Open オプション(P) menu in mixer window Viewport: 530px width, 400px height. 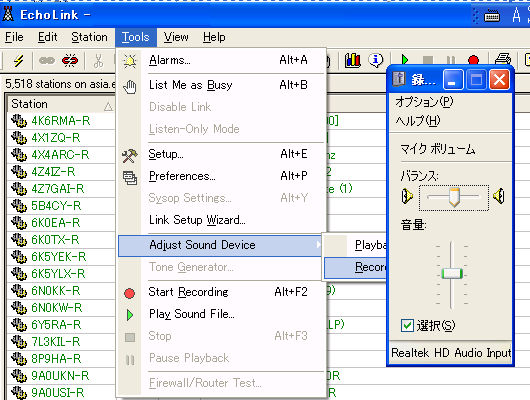pyautogui.click(x=424, y=101)
